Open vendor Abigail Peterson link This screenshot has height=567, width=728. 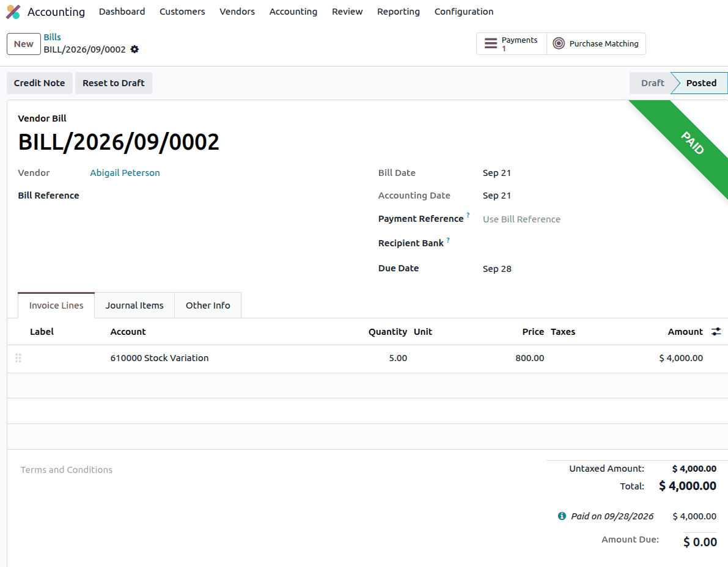pyautogui.click(x=125, y=173)
